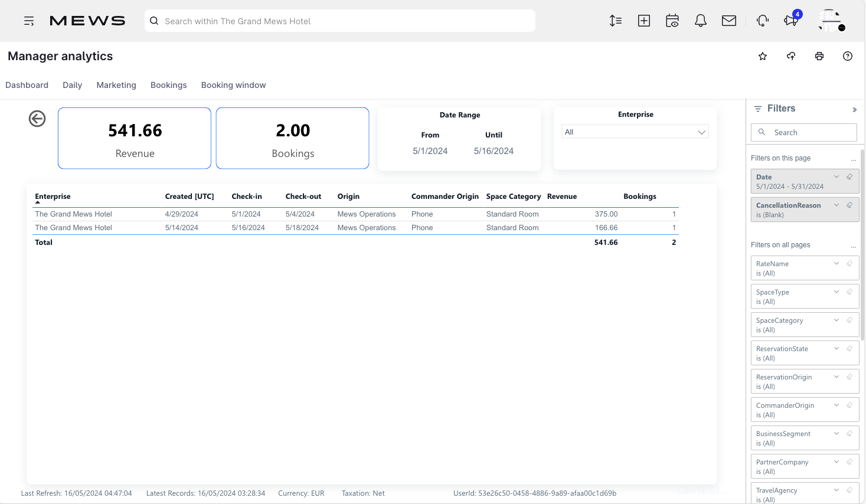Sort table by Revenue column header

coord(562,197)
